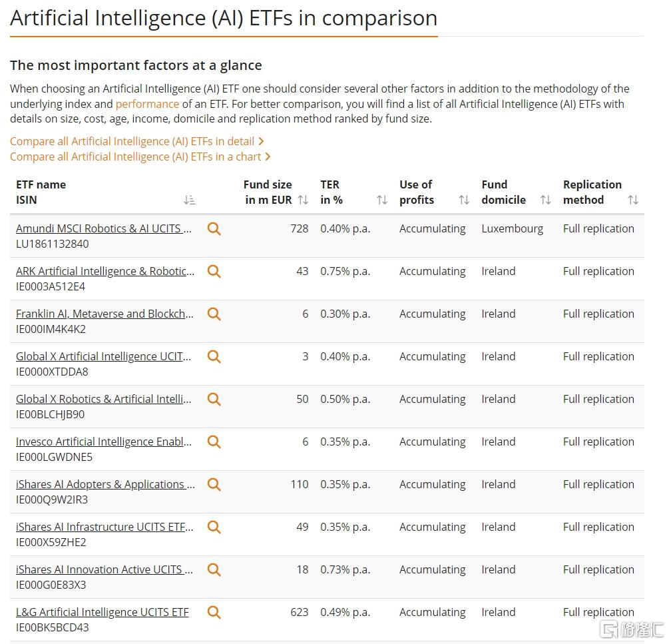669x644 pixels.
Task: Click magnifier beside iShares AI Innovation Active
Action: pyautogui.click(x=214, y=570)
